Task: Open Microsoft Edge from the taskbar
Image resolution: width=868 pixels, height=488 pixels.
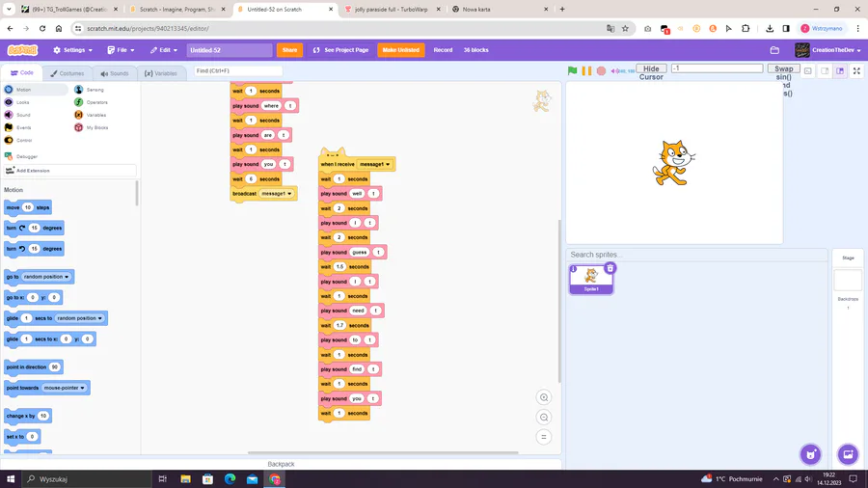Action: coord(230,479)
